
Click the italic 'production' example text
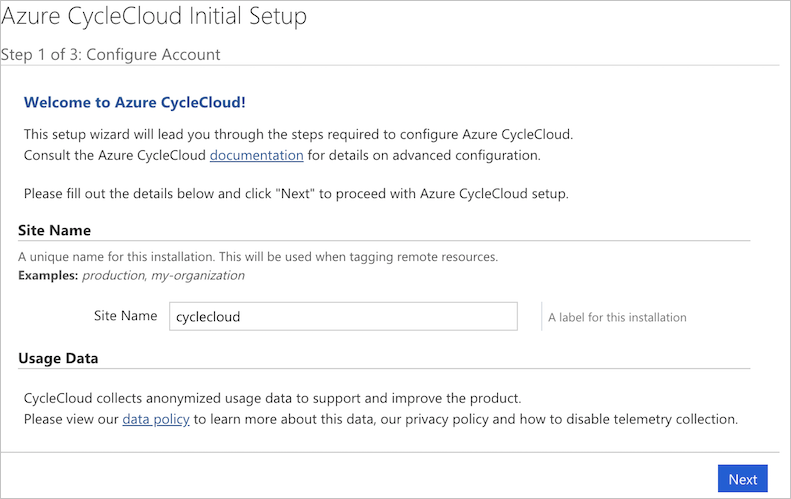click(x=115, y=275)
